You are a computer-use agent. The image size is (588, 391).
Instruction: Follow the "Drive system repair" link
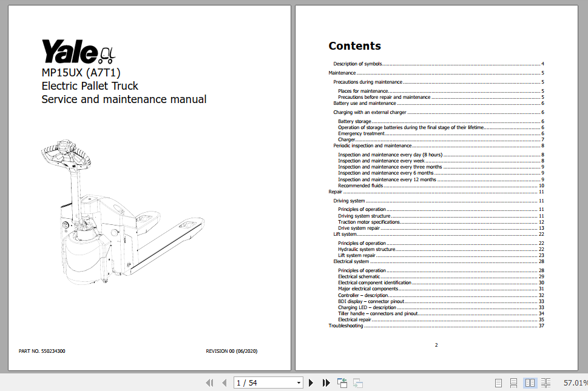click(360, 228)
